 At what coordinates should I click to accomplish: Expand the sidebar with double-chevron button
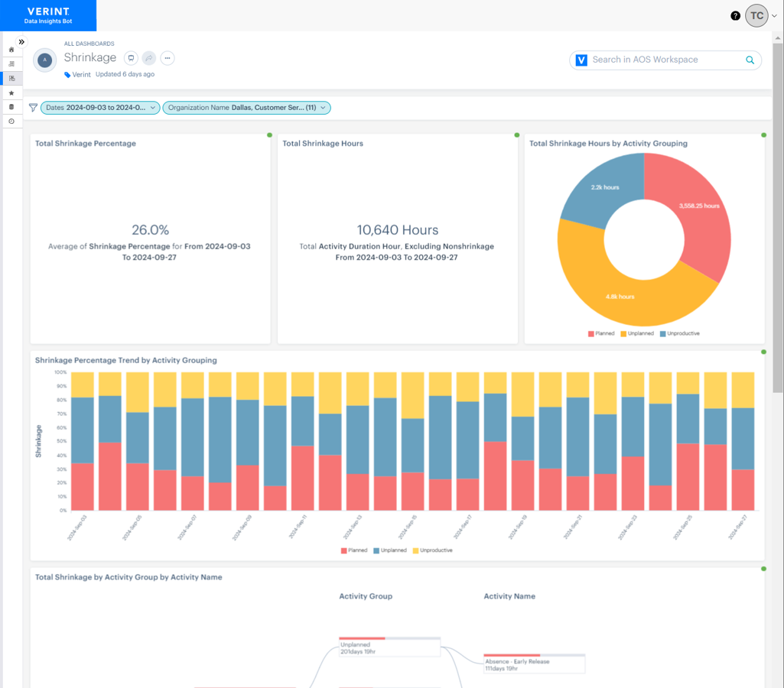pyautogui.click(x=21, y=42)
